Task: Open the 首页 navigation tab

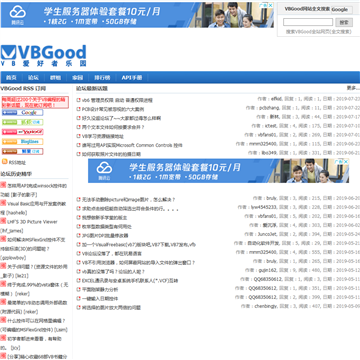Action: tap(11, 78)
